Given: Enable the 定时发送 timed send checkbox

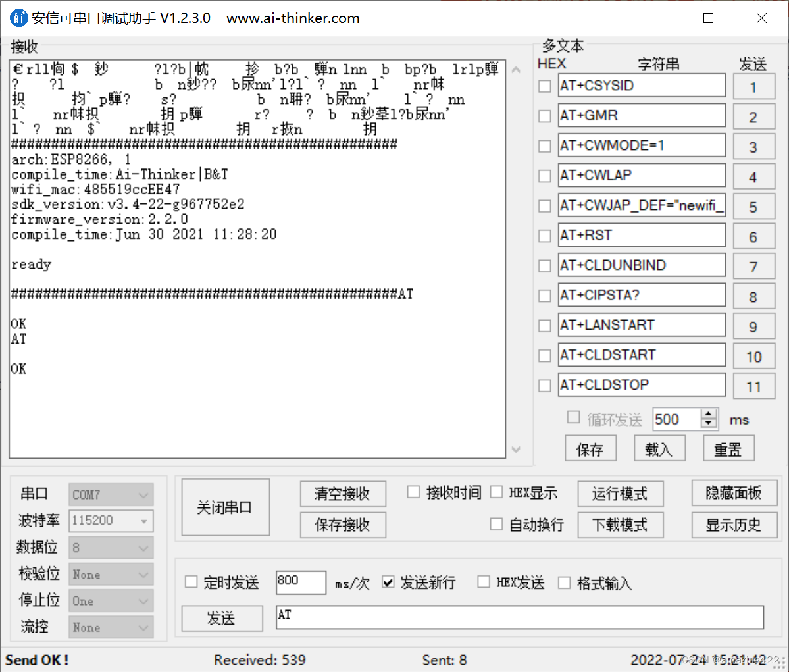Looking at the screenshot, I should point(191,582).
